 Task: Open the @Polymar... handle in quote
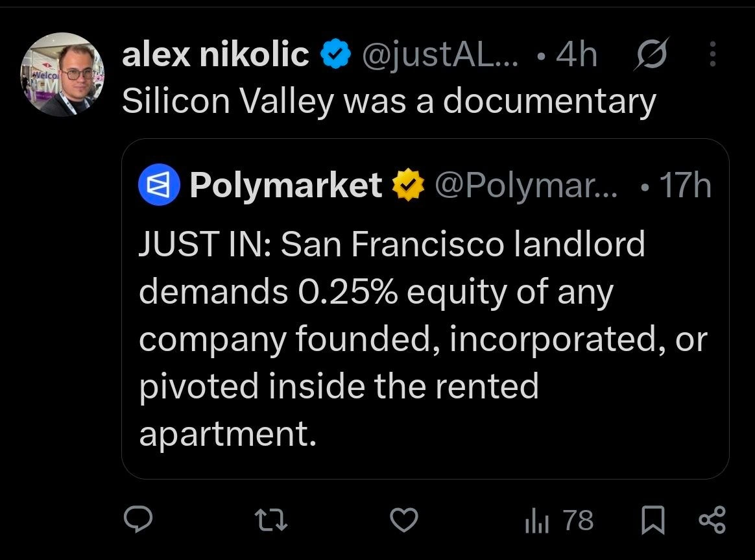click(526, 186)
